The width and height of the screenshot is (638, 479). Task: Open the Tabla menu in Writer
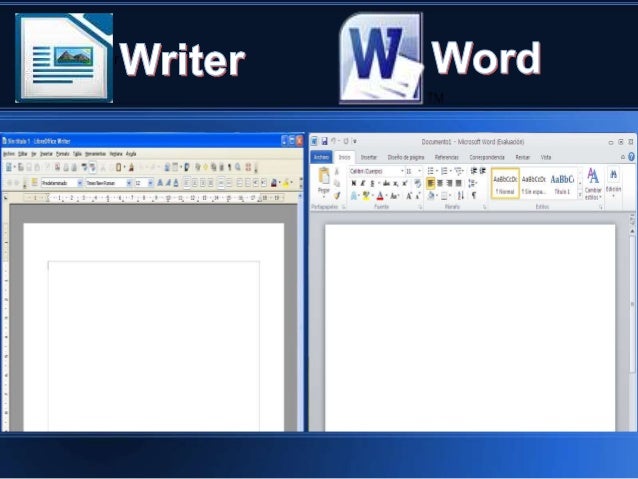tap(77, 154)
